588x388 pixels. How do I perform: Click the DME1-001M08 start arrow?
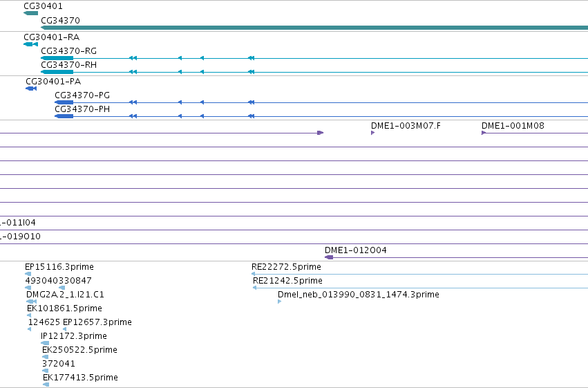484,133
